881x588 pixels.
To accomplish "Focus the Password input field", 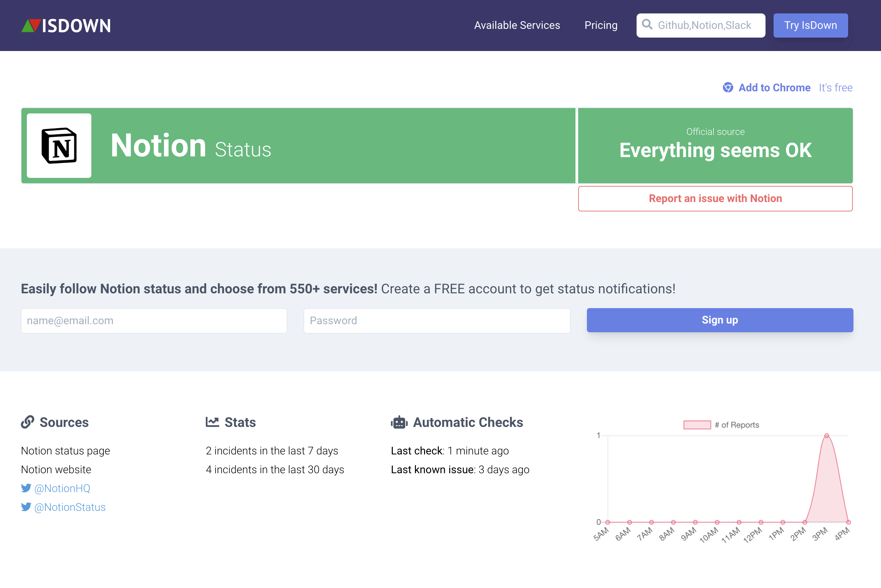I will pyautogui.click(x=437, y=321).
